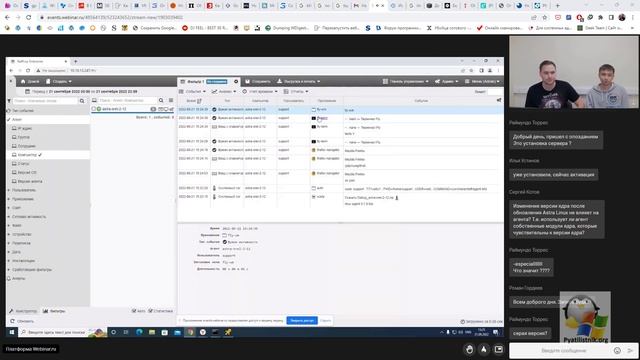
Task: Open the Time tracking dropdown
Action: coord(260,91)
